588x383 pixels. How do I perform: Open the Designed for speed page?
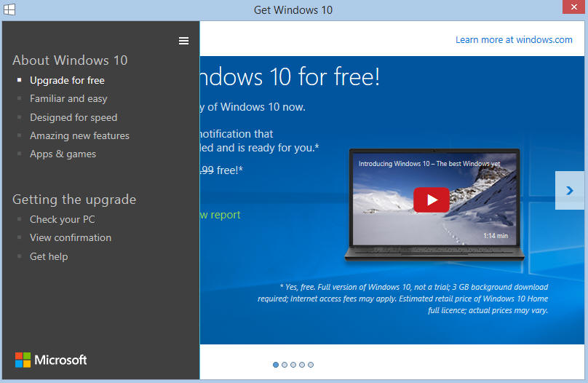click(x=73, y=117)
